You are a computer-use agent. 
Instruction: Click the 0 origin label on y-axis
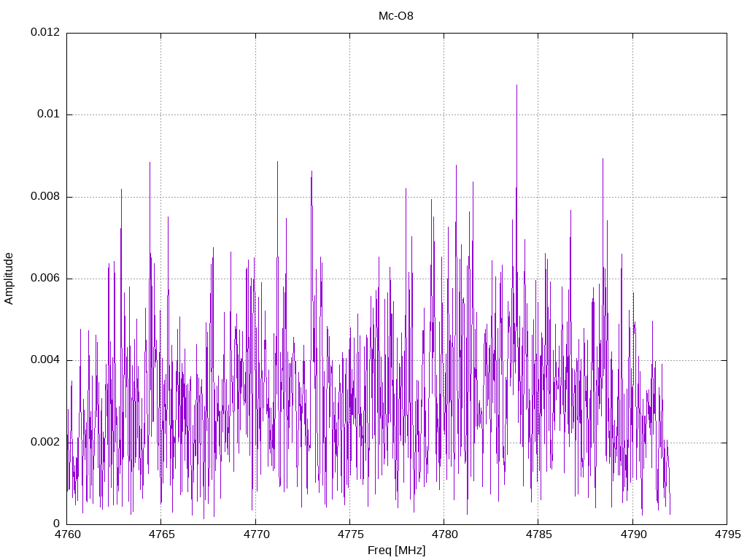point(57,524)
